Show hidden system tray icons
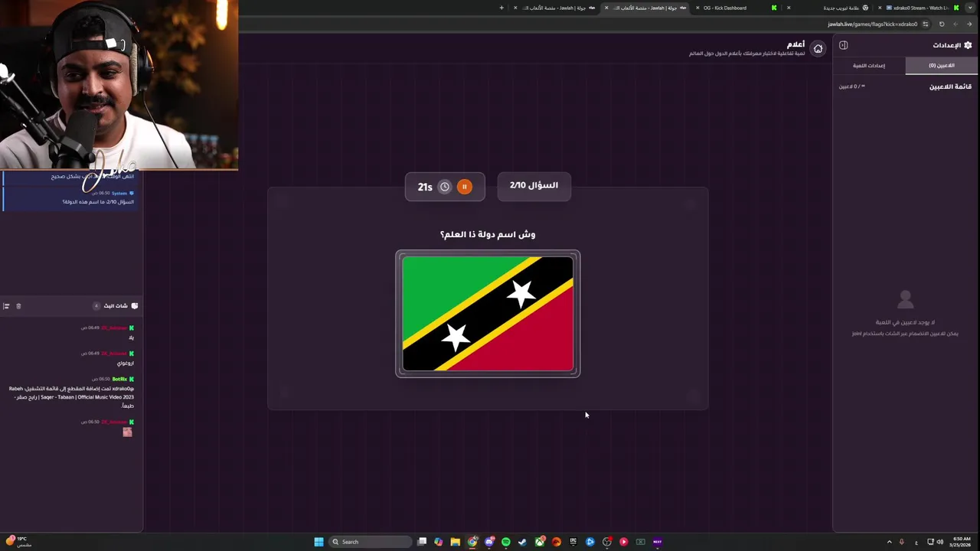The image size is (980, 551). click(889, 542)
